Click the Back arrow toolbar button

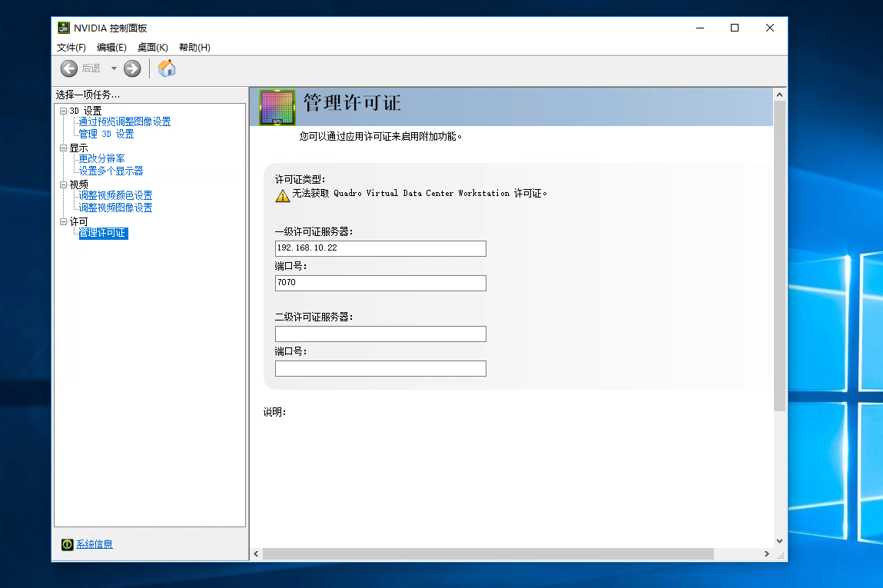tap(68, 68)
